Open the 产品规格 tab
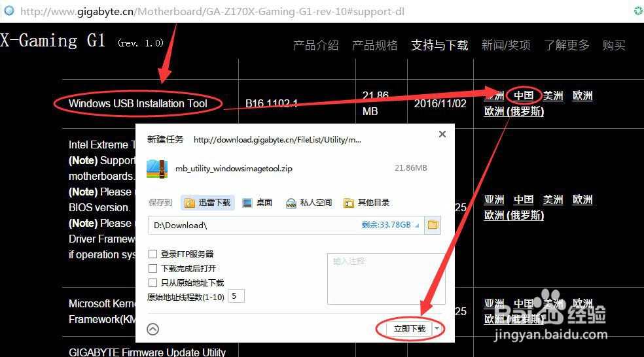This screenshot has width=644, height=357. [374, 45]
